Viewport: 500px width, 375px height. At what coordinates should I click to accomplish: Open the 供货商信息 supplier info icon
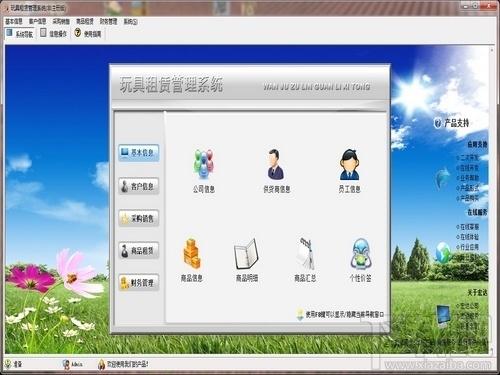(x=276, y=164)
